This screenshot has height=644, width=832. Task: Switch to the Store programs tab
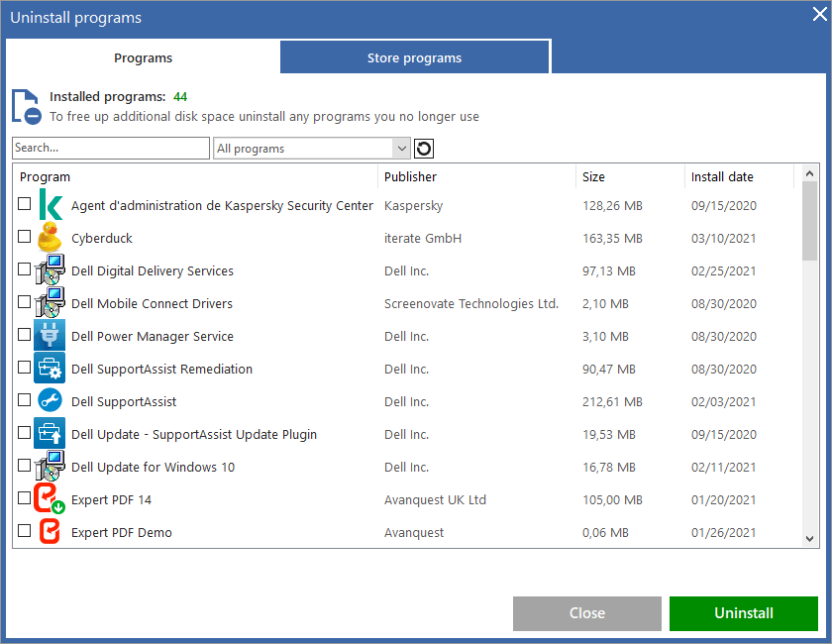414,57
